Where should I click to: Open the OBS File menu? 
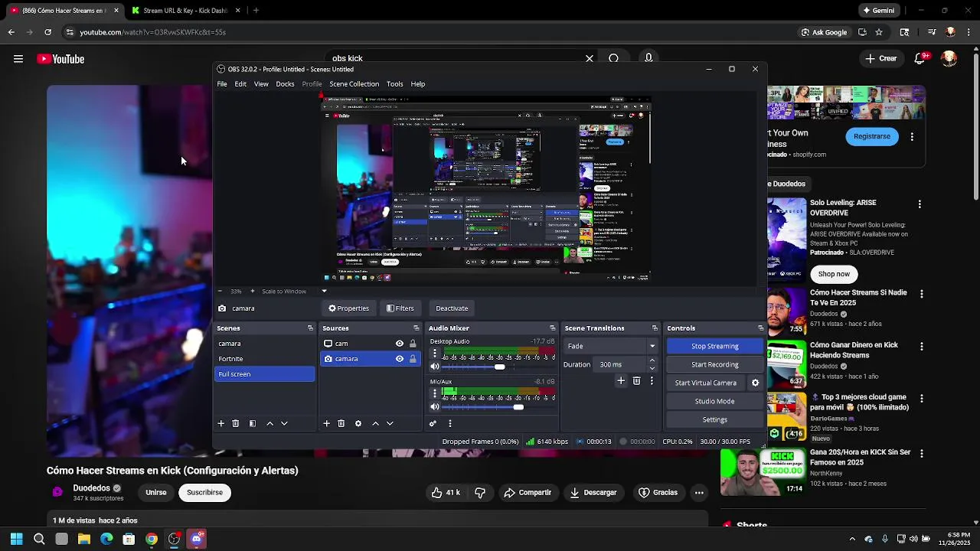[222, 84]
